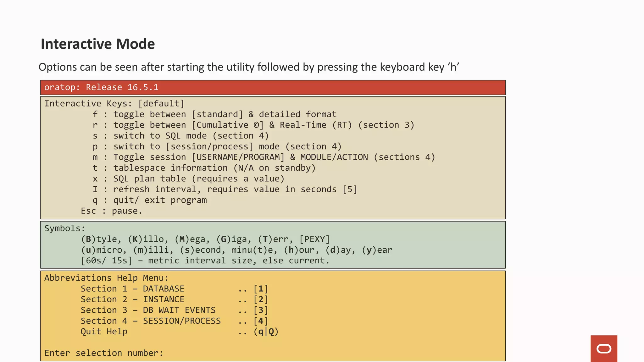Click the 'Enter selection number:' prompt
Screen dimensions: 644x362
pyautogui.click(x=104, y=353)
